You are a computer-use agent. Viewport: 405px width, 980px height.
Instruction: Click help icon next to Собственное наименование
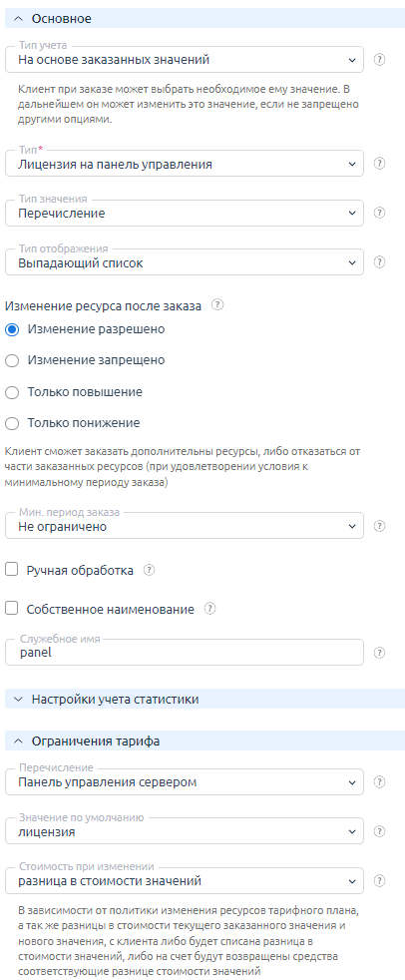(x=210, y=608)
